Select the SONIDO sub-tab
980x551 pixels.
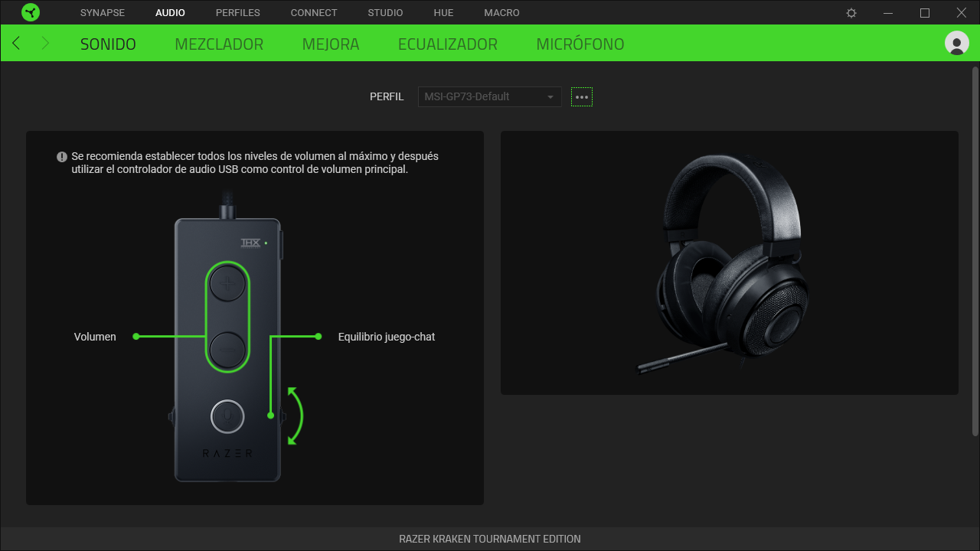(x=108, y=44)
